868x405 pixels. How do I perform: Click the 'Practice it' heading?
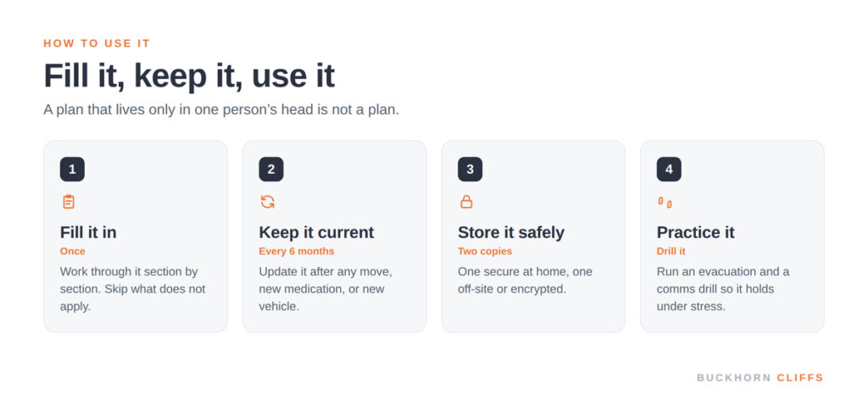click(x=695, y=232)
